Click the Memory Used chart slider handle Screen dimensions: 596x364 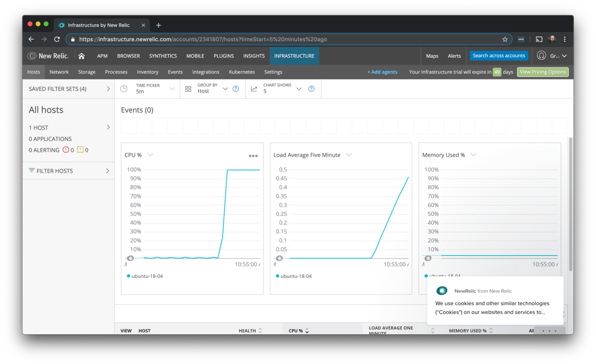(x=428, y=258)
